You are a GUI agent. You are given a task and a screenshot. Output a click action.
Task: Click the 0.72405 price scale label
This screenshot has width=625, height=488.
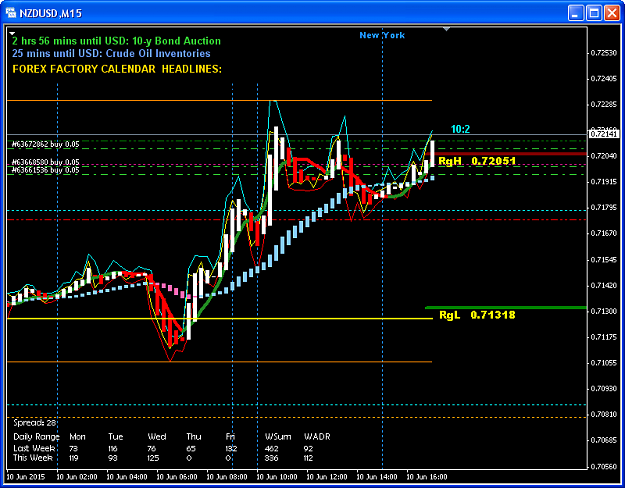[604, 79]
